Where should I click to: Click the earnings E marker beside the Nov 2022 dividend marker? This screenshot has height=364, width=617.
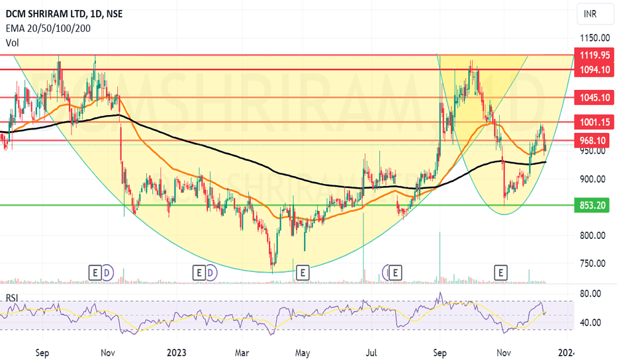pos(95,272)
